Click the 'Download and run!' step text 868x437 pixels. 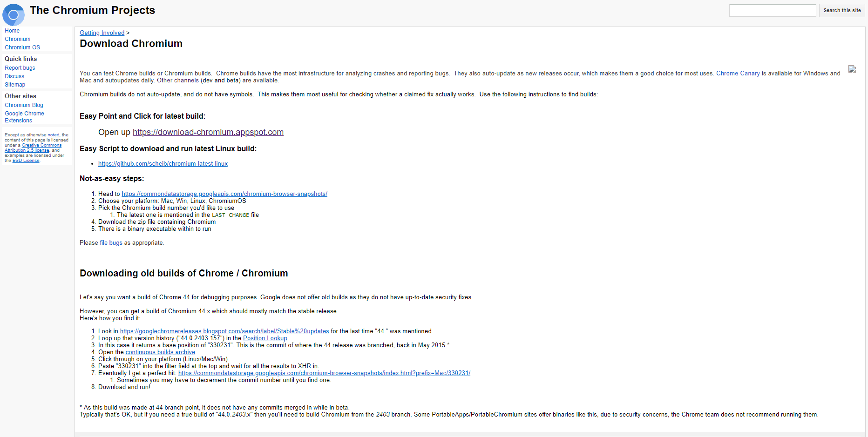(124, 387)
